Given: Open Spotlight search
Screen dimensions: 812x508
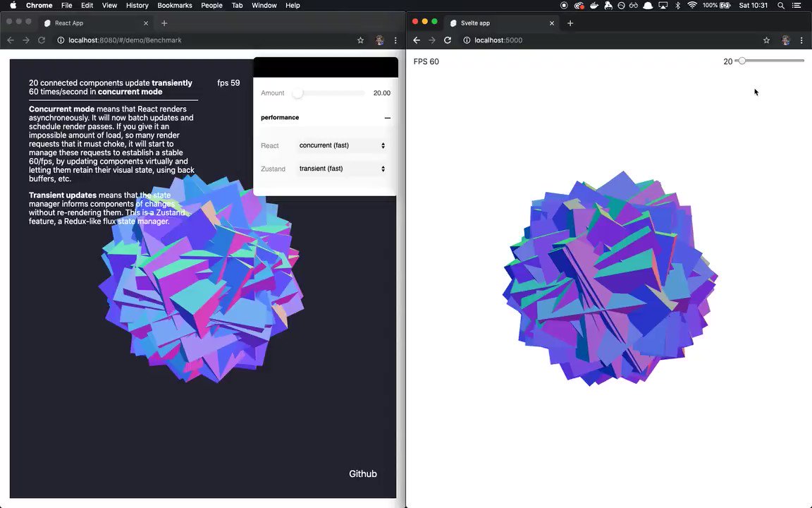Looking at the screenshot, I should (x=780, y=5).
